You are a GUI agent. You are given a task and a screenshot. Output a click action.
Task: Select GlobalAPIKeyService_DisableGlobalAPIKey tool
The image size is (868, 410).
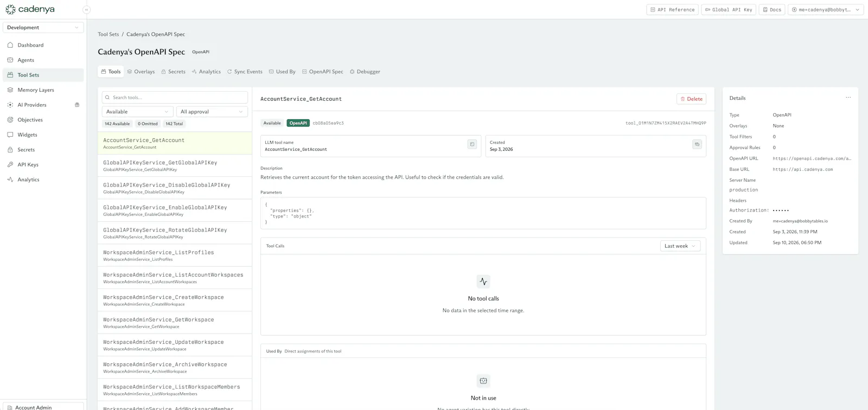pos(175,188)
